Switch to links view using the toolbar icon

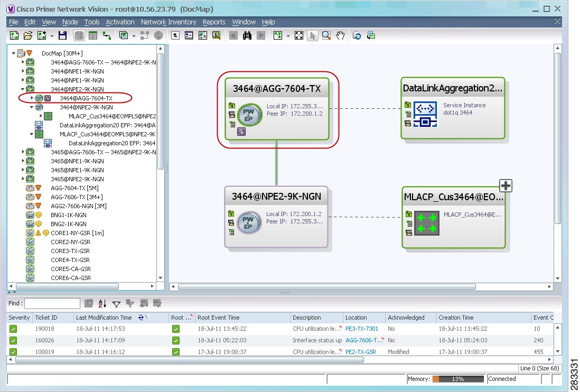pos(107,35)
